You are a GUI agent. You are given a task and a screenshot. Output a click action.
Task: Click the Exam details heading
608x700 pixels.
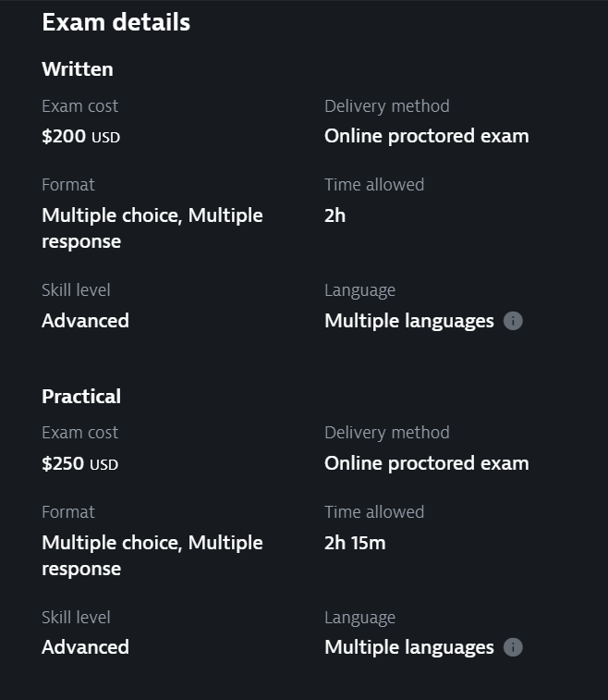(116, 22)
